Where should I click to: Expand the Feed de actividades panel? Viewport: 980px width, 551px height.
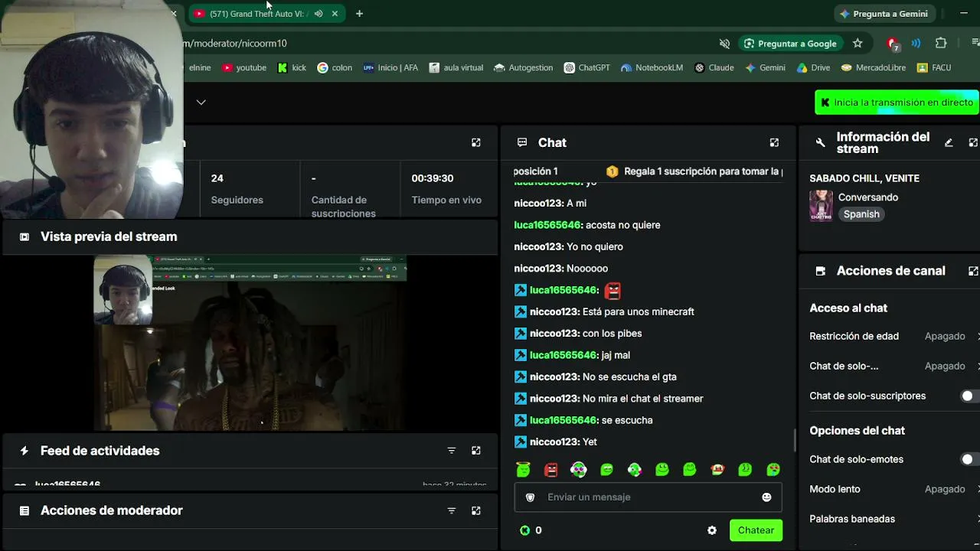point(476,451)
